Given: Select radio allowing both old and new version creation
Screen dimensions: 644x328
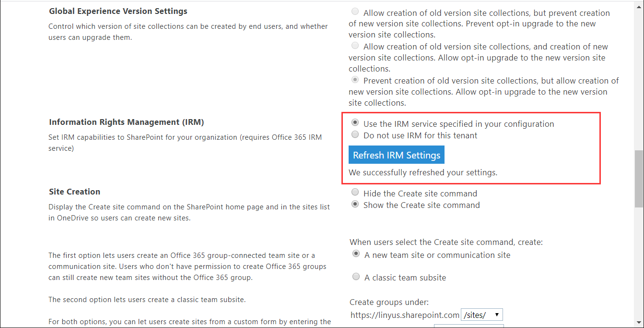Looking at the screenshot, I should click(355, 46).
